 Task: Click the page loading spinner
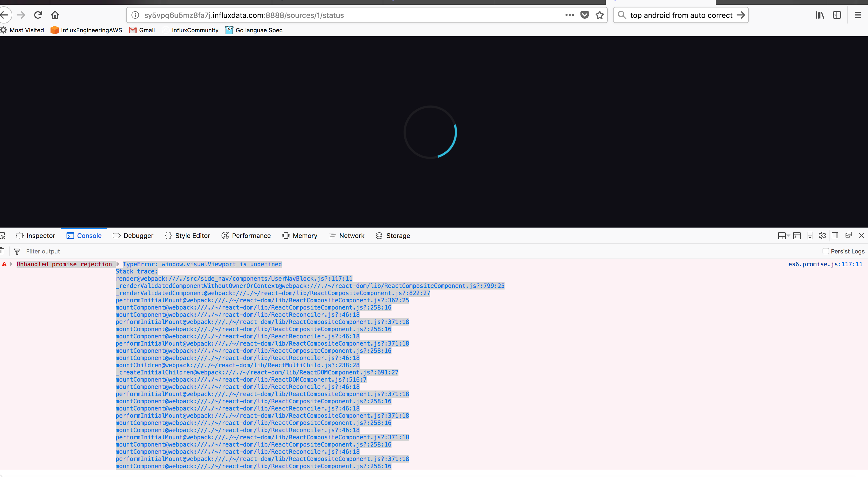pyautogui.click(x=431, y=132)
